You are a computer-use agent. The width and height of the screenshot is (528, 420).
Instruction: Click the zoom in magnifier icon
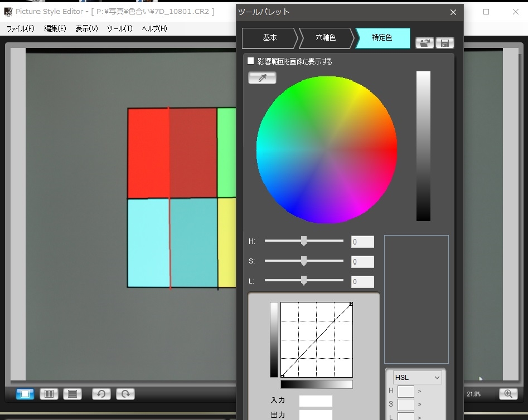508,394
